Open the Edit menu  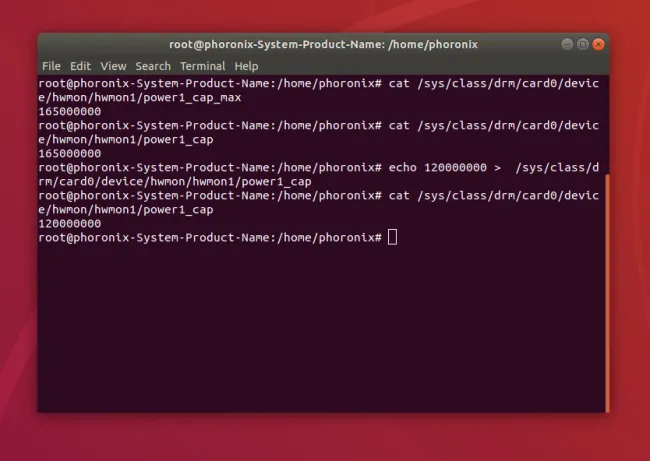tap(80, 66)
